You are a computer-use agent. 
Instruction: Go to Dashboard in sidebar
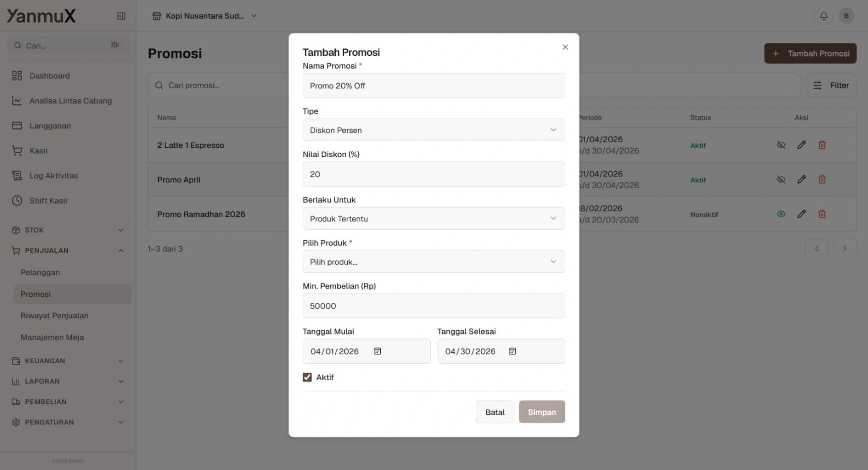pyautogui.click(x=49, y=76)
